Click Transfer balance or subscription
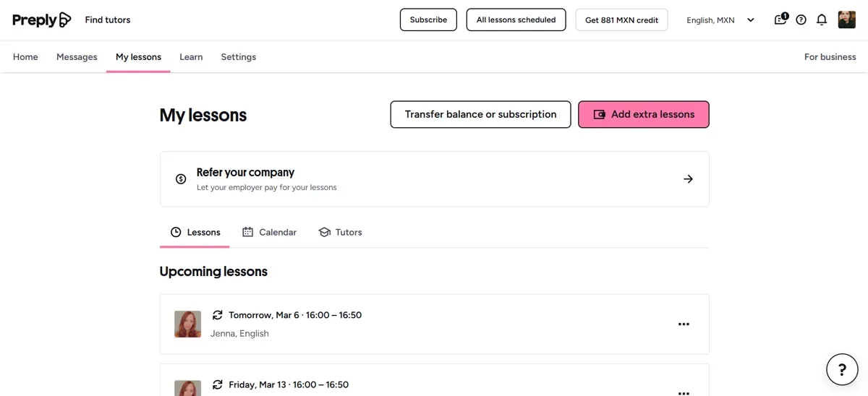This screenshot has width=868, height=396. pos(480,114)
